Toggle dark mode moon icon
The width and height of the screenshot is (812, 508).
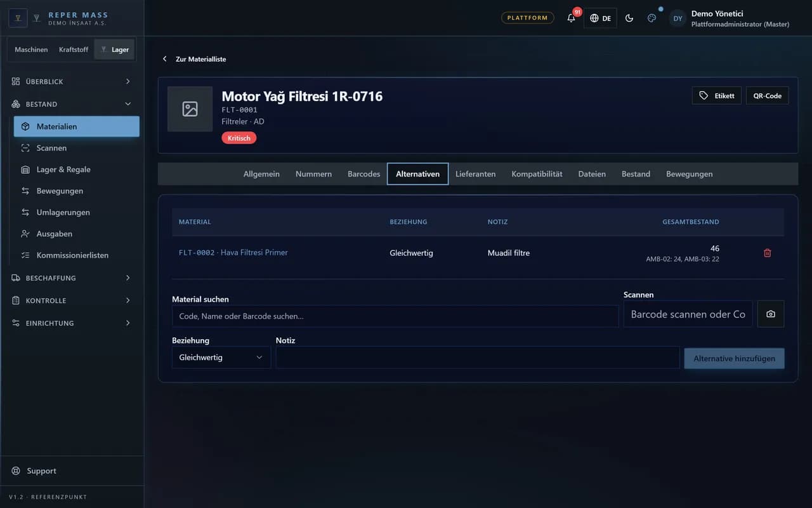629,18
